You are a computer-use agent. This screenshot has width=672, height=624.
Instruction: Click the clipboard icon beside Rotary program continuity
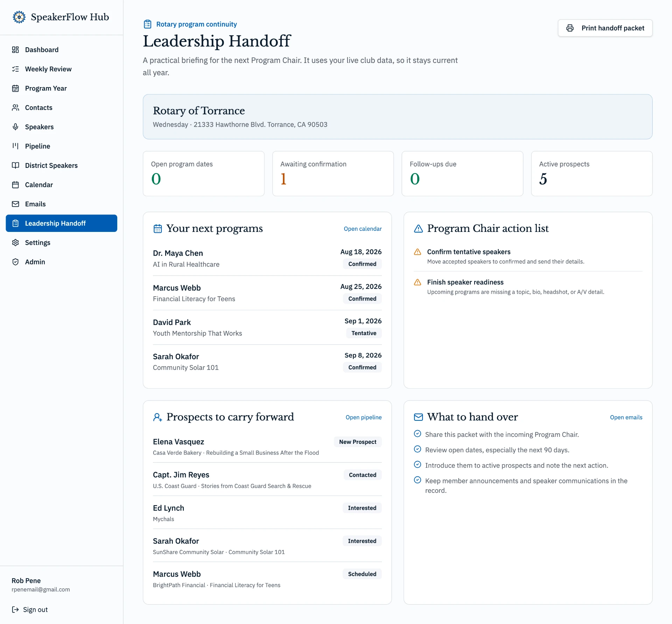click(x=148, y=24)
